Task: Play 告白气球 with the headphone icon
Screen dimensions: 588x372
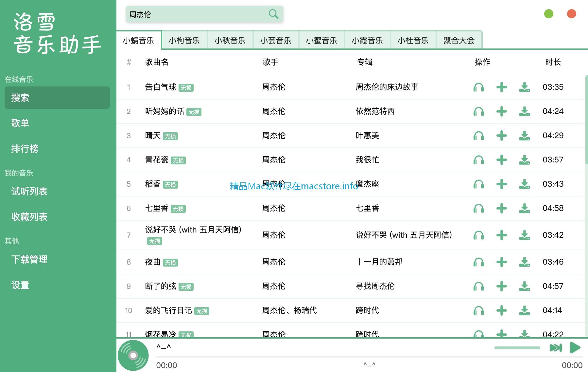Action: (x=478, y=87)
